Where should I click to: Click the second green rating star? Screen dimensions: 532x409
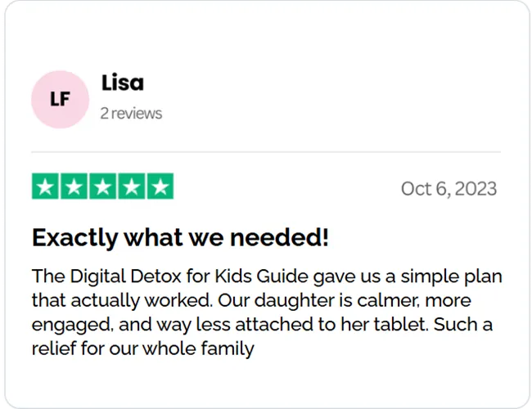[x=74, y=187]
